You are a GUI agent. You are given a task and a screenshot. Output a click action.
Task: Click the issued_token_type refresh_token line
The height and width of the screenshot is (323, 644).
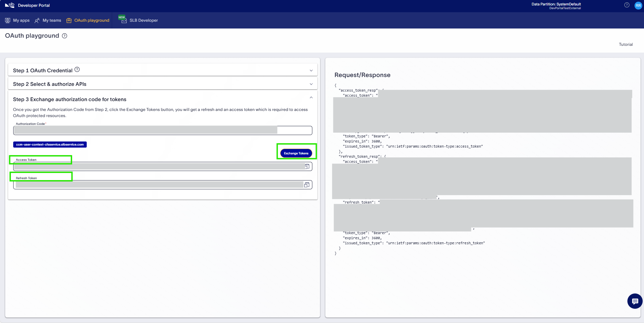(414, 243)
